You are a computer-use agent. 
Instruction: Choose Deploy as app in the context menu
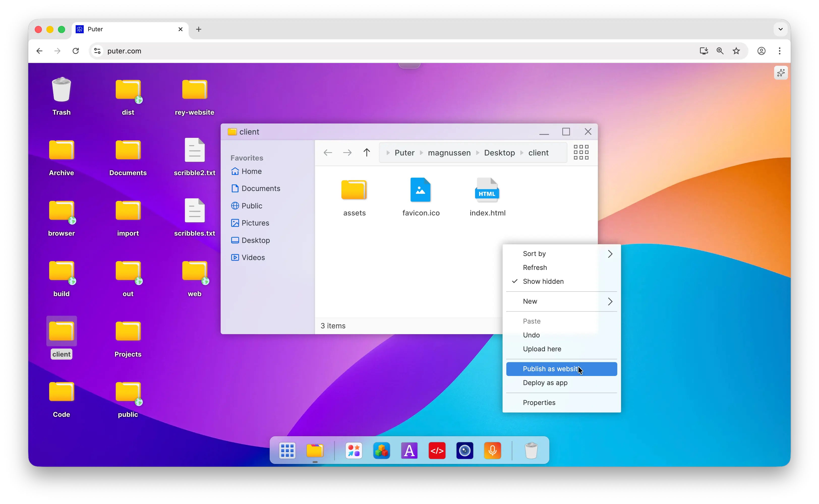tap(545, 383)
